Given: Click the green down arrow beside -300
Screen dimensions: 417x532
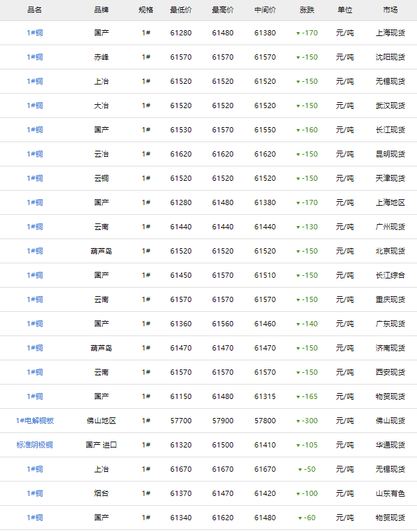Looking at the screenshot, I should click(x=298, y=421).
